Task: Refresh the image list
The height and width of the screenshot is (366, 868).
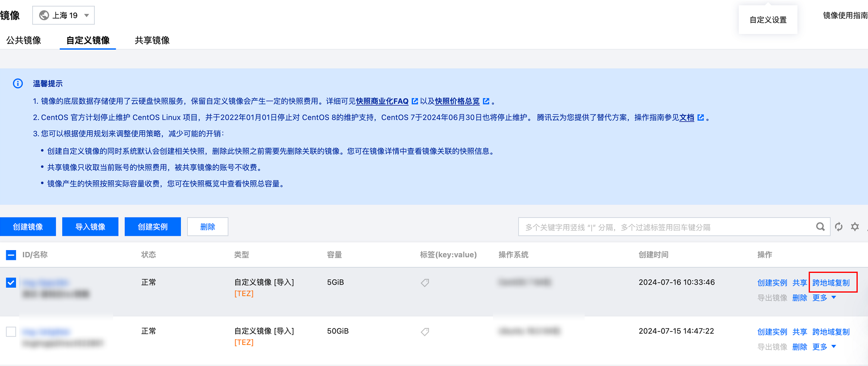Action: point(839,227)
